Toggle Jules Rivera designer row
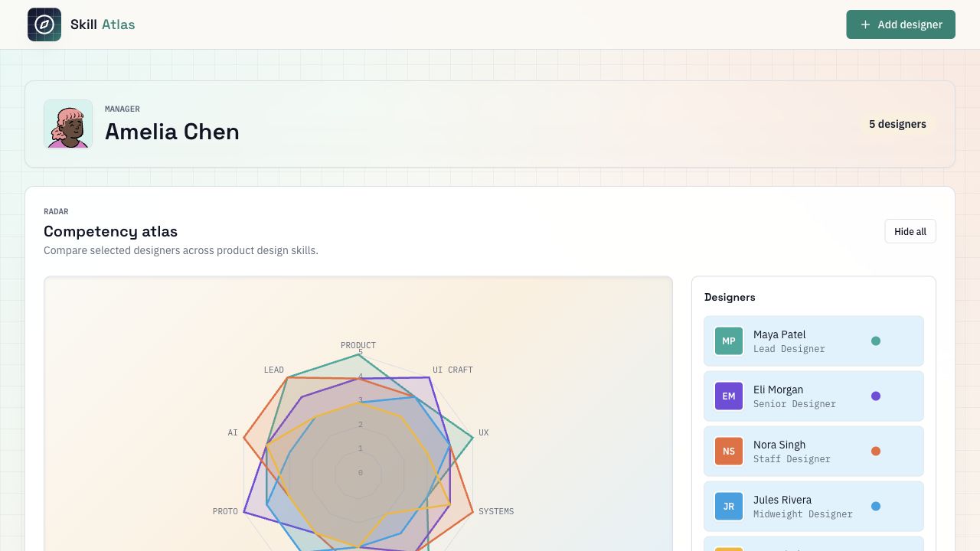The height and width of the screenshot is (551, 980). point(814,507)
